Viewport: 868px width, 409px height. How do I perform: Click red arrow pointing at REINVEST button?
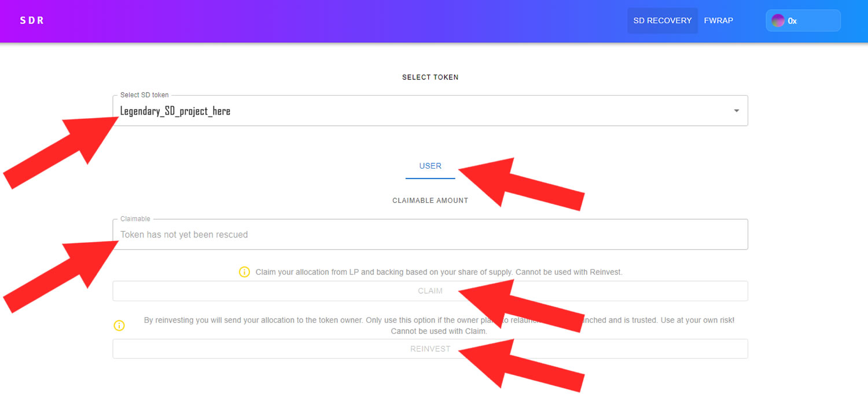521,365
